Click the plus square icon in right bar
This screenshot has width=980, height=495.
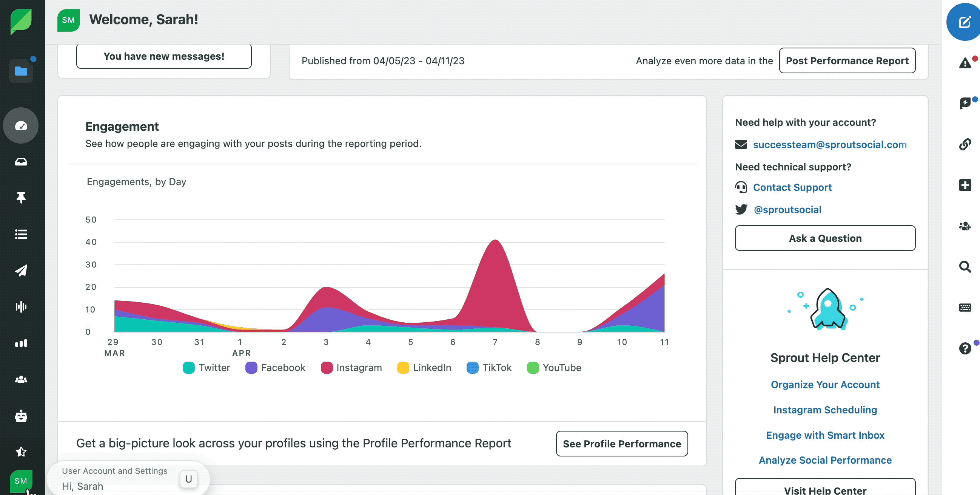(965, 185)
